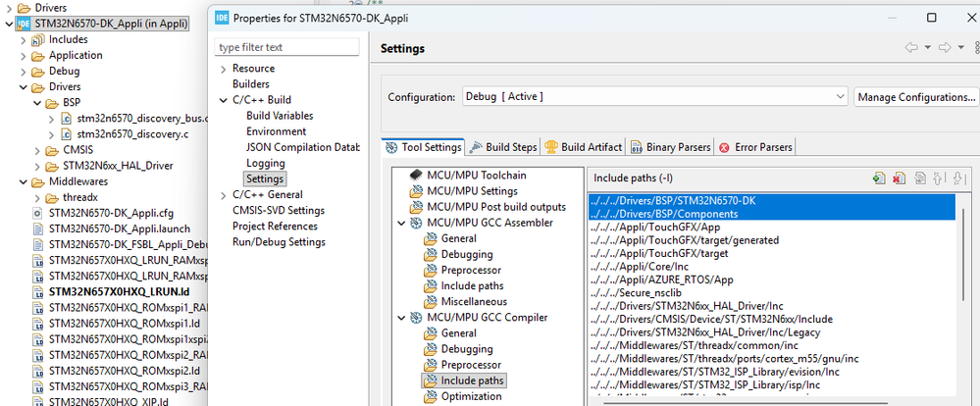This screenshot has width=980, height=406.
Task: Select MCU/MPU Post build outputs entry
Action: 488,207
